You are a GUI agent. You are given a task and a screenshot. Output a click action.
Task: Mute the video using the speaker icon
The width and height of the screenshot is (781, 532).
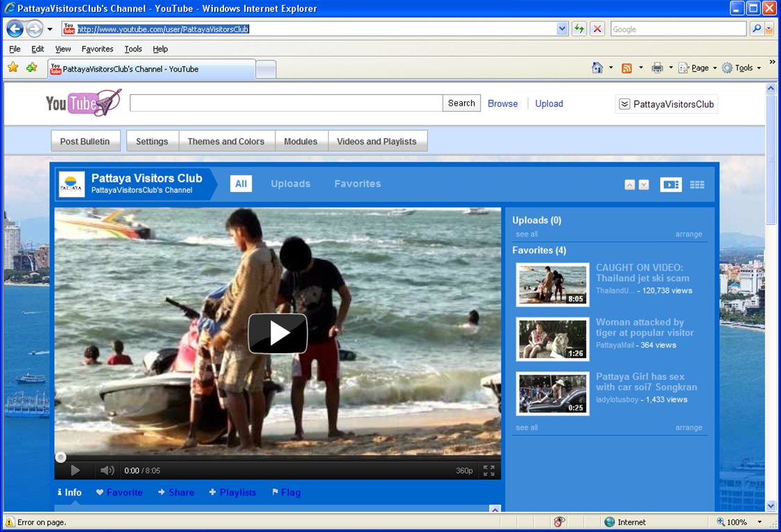pos(107,470)
